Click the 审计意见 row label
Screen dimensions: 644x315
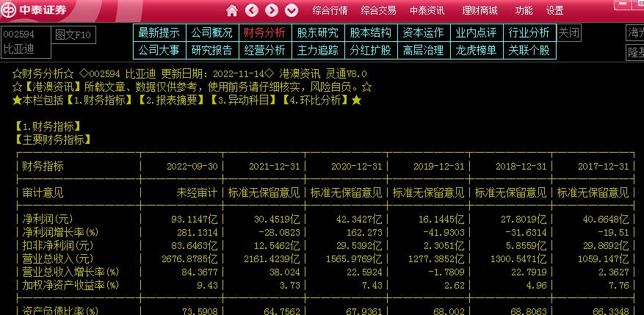(x=43, y=192)
